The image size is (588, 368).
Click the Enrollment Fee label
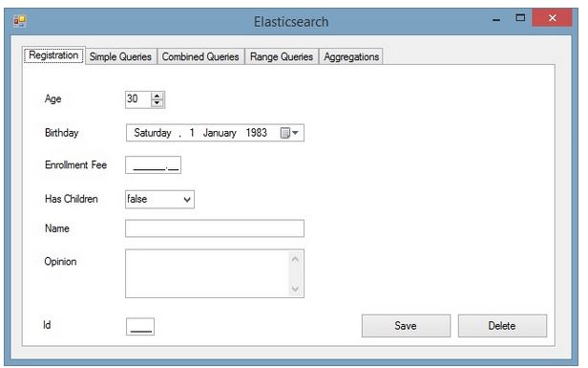[75, 165]
